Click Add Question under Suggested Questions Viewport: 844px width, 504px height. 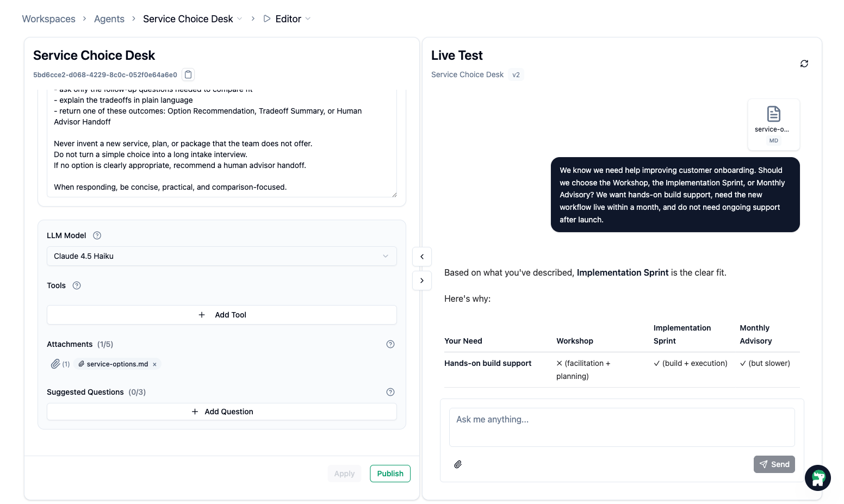point(221,412)
